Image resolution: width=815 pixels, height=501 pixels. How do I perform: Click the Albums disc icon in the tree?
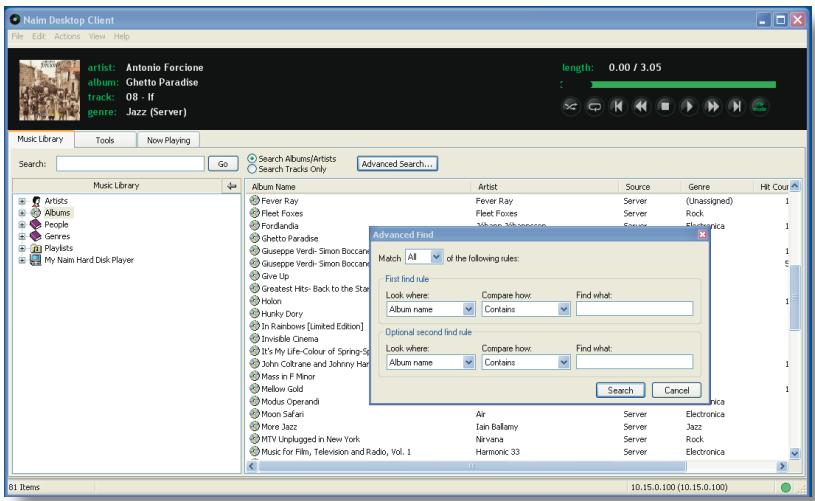(36, 213)
